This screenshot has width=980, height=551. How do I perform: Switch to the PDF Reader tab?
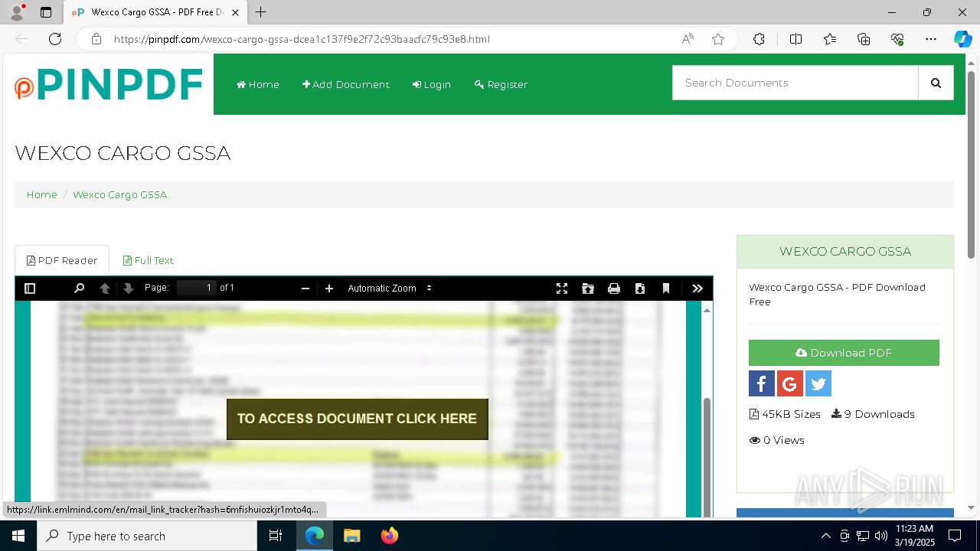coord(62,260)
